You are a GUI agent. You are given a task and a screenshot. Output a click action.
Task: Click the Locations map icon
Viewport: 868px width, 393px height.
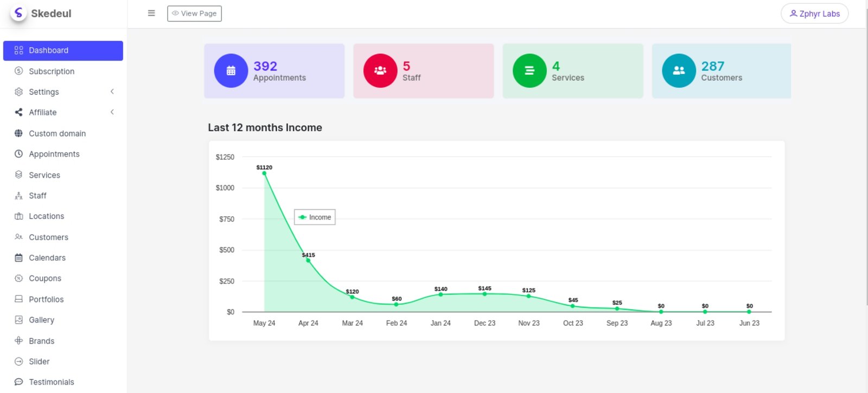tap(18, 216)
